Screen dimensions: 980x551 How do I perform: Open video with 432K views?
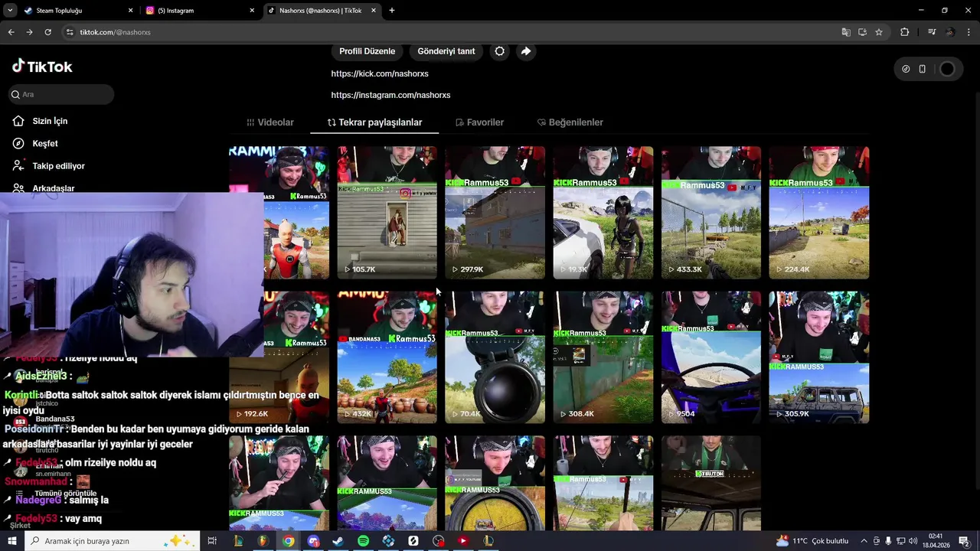[387, 357]
